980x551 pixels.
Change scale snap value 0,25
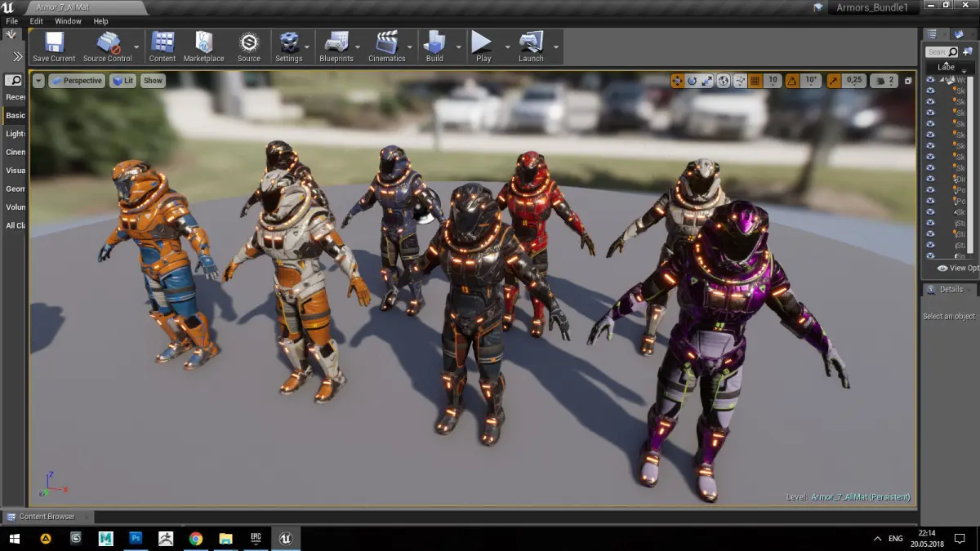(x=853, y=81)
